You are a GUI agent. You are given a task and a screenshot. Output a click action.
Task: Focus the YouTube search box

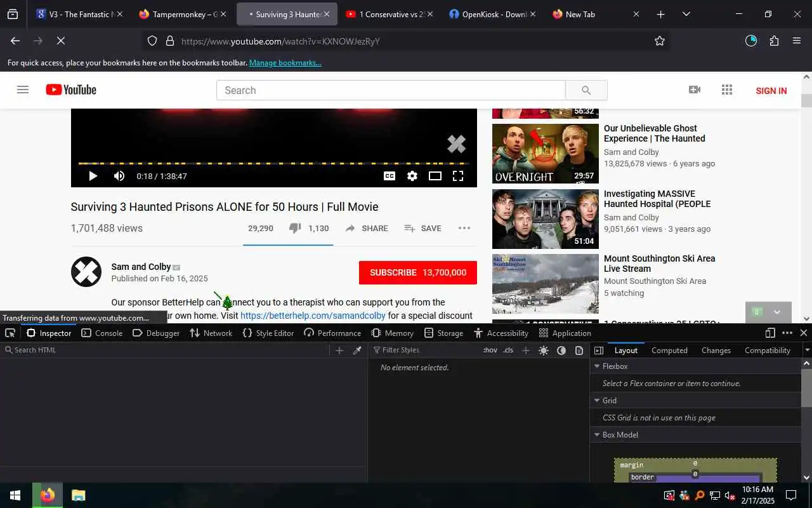[x=391, y=90]
